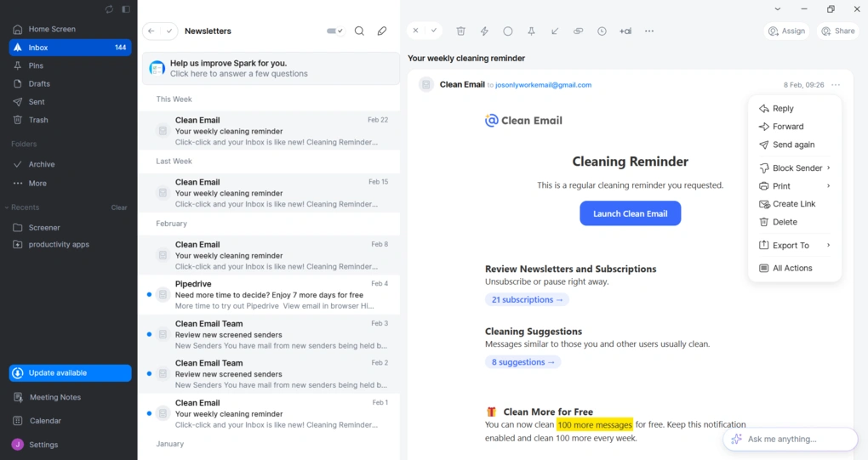Click the +ai toolbar button
This screenshot has height=460, width=868.
point(625,31)
